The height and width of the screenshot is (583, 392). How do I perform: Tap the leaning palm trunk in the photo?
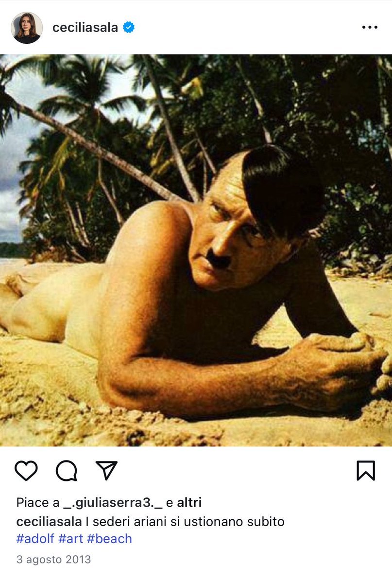(x=93, y=149)
